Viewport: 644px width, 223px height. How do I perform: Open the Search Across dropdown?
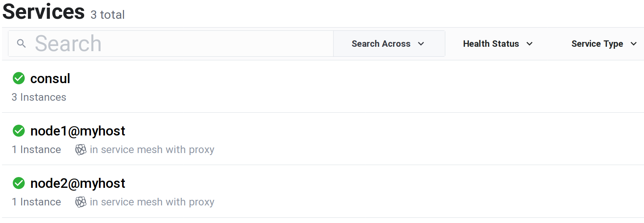(x=388, y=44)
